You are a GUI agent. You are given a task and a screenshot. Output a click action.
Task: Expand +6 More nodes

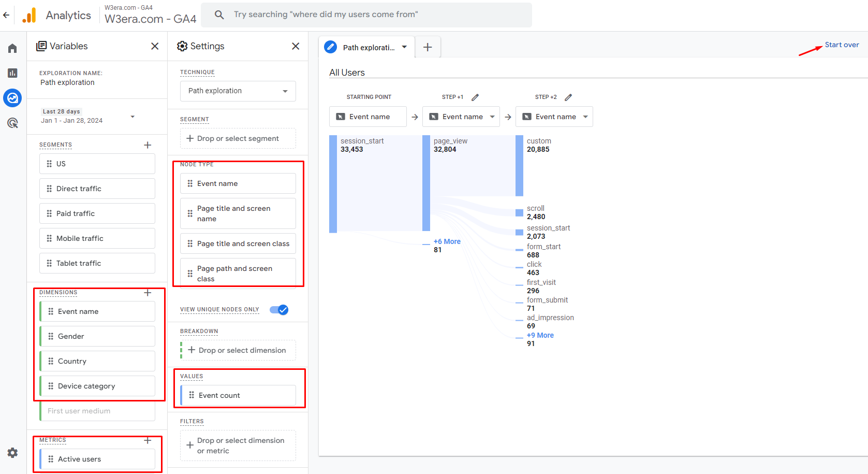[x=447, y=241]
